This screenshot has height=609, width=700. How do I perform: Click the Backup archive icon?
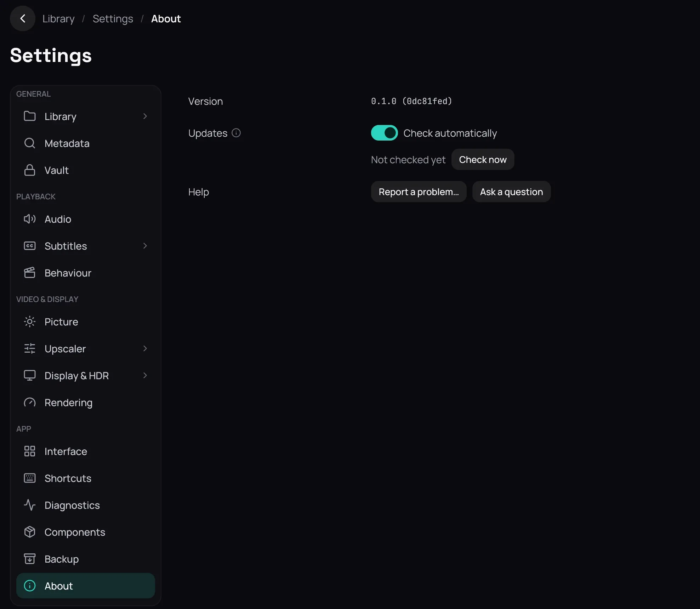[x=30, y=559]
